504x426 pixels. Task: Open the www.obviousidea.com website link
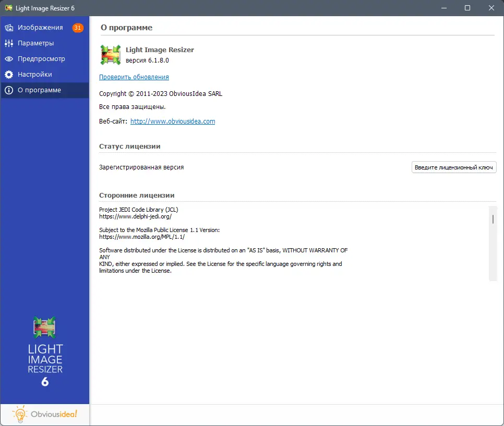173,121
